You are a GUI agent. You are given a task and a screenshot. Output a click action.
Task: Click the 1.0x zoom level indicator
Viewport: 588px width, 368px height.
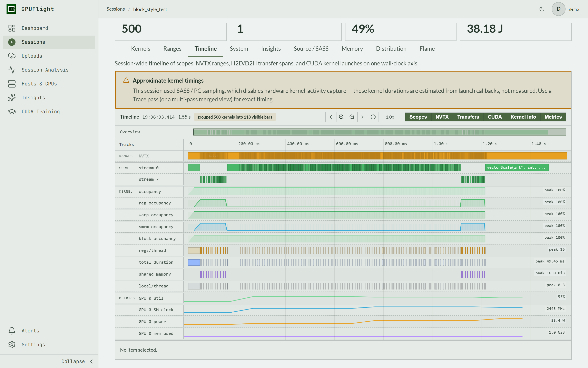[x=390, y=117]
